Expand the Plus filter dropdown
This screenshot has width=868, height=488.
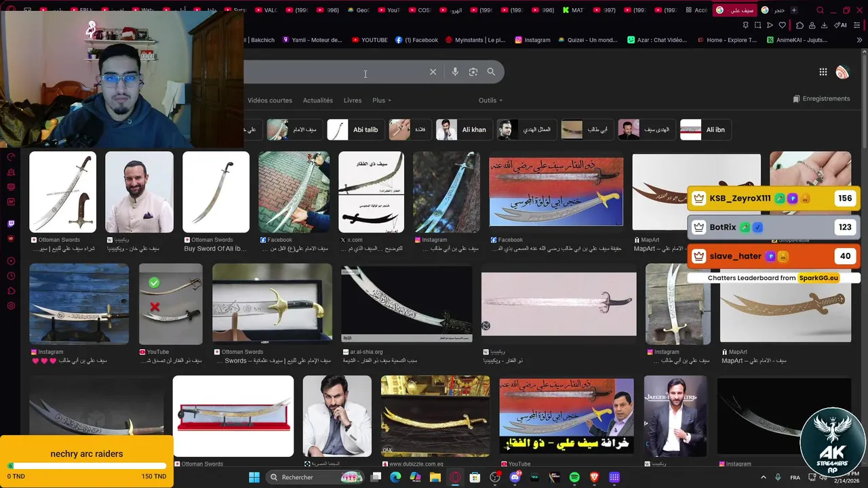point(382,100)
